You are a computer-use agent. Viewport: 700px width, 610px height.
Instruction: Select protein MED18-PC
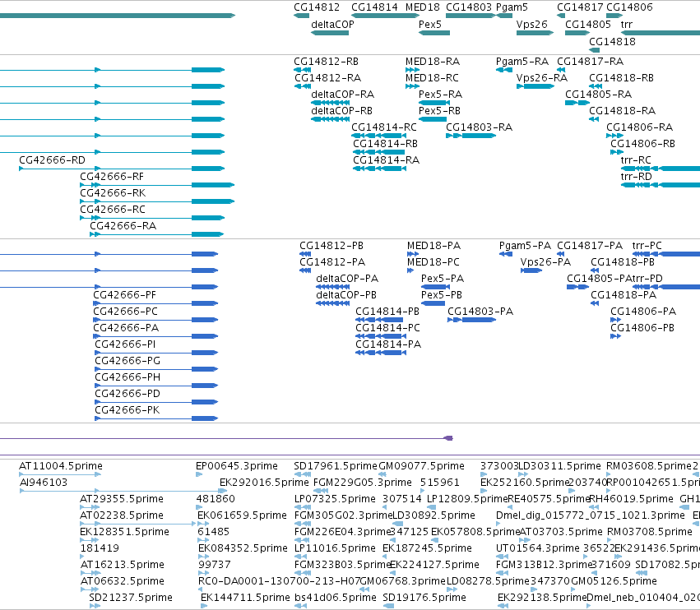[x=433, y=262]
